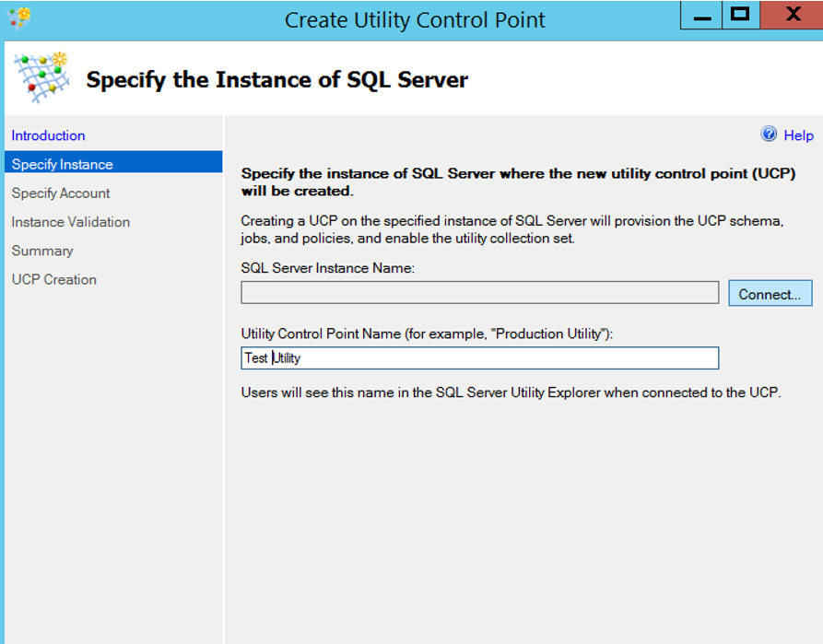This screenshot has width=823, height=644.
Task: Close the Create Utility Control Point window
Action: [792, 15]
